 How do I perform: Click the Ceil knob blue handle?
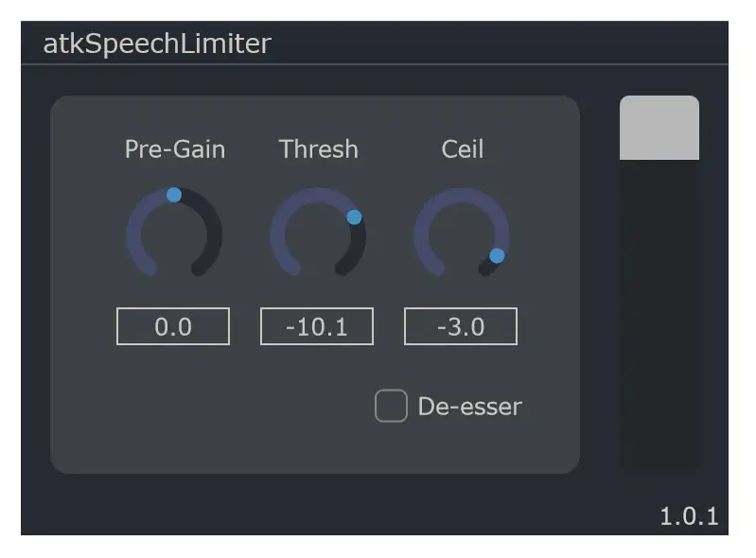tap(497, 256)
